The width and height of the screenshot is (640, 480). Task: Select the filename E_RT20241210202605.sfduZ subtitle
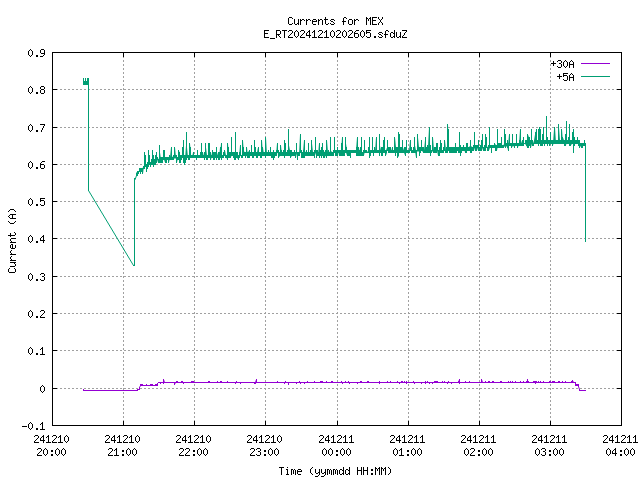[335, 34]
